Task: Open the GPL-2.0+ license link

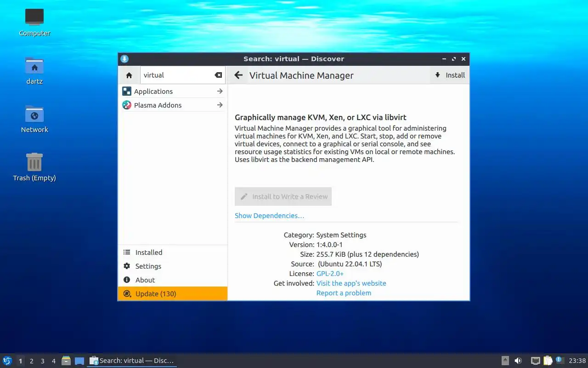Action: click(330, 274)
